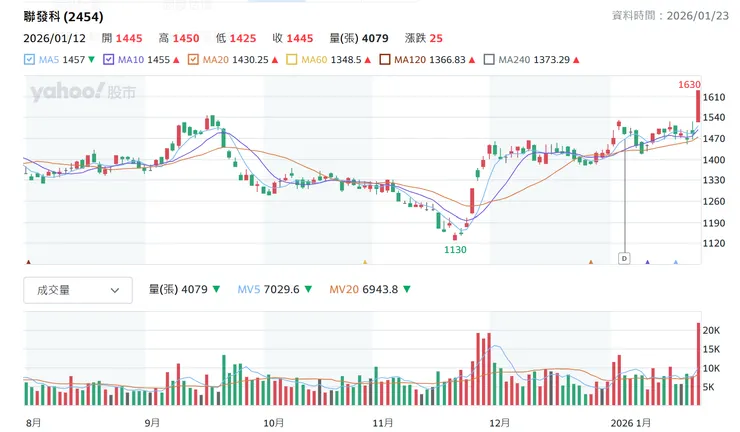
Task: Select the 12月 label on time axis
Action: pyautogui.click(x=500, y=423)
